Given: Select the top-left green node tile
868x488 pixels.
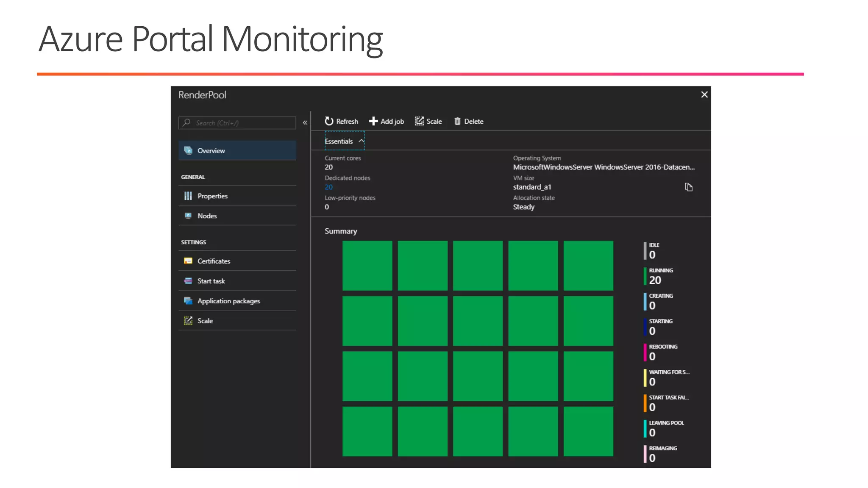Looking at the screenshot, I should tap(367, 266).
